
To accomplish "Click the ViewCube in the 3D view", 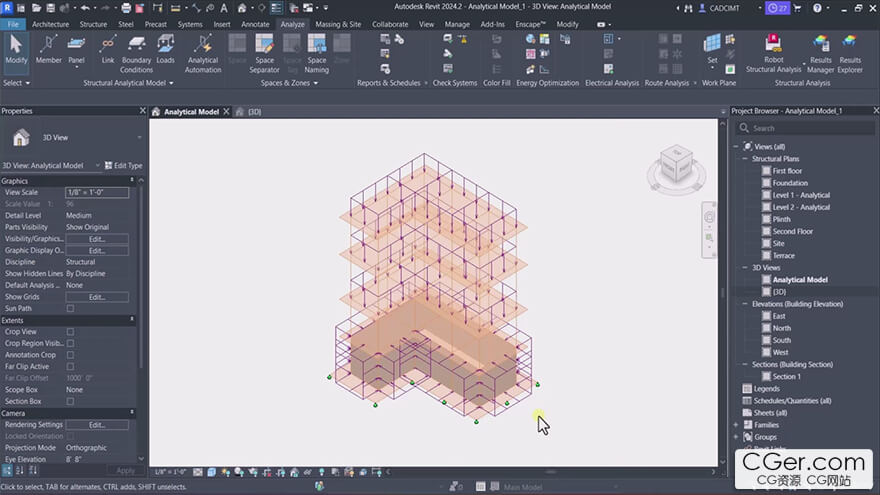I will pyautogui.click(x=676, y=164).
